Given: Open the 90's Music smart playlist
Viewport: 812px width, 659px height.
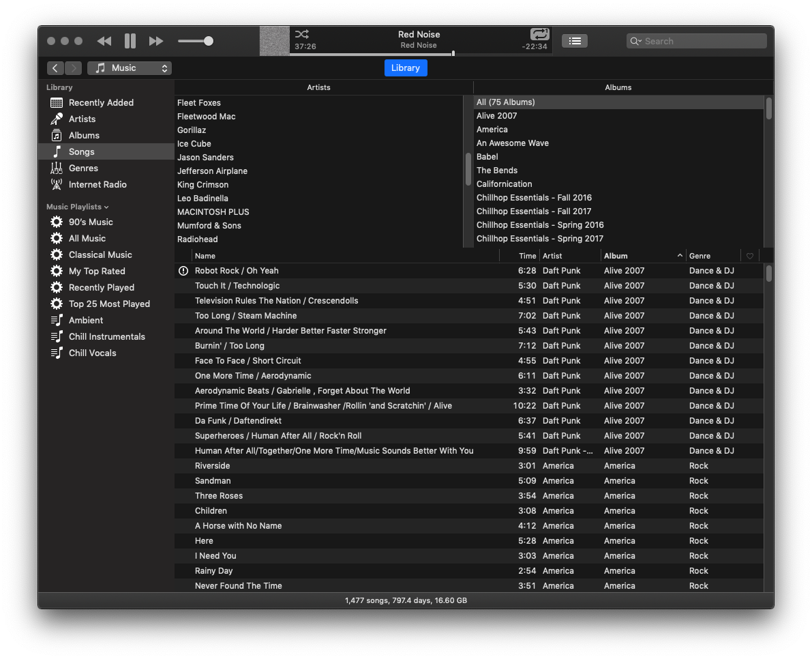Looking at the screenshot, I should pos(106,222).
